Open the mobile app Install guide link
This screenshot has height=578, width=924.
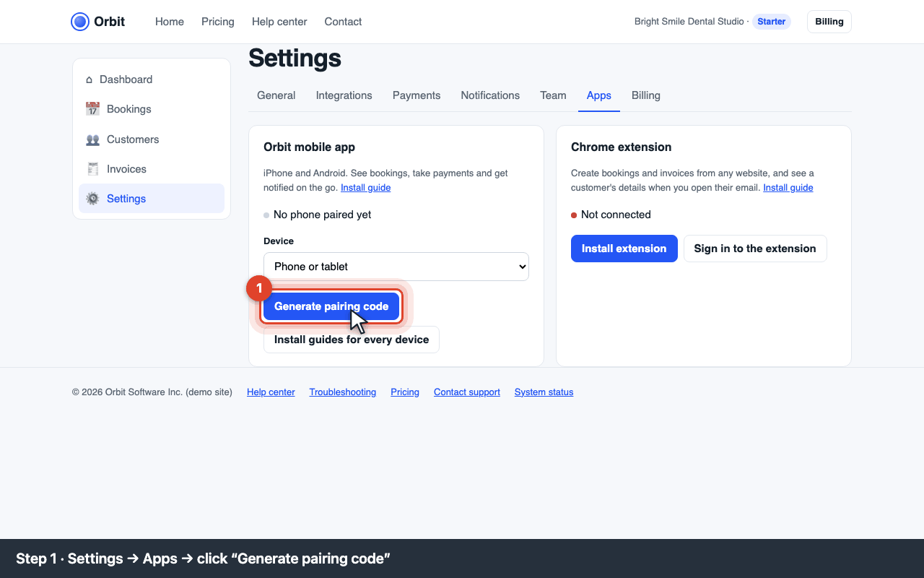tap(366, 188)
